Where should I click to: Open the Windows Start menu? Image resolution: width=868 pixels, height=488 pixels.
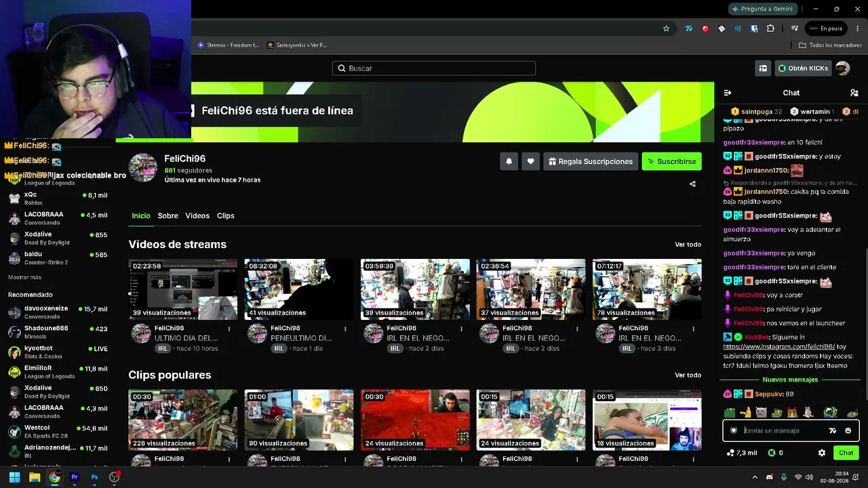point(14,477)
